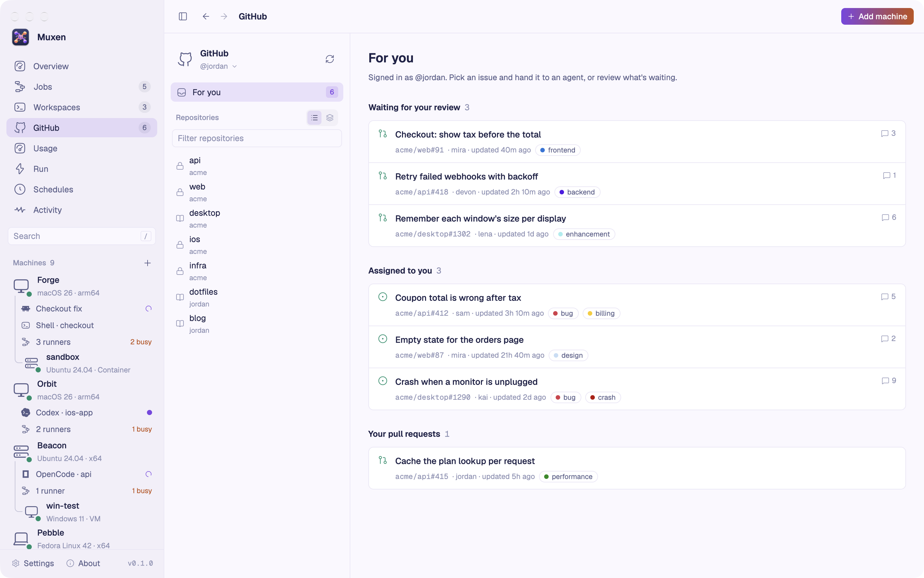
Task: Click the sandbox container icon
Action: pyautogui.click(x=32, y=363)
